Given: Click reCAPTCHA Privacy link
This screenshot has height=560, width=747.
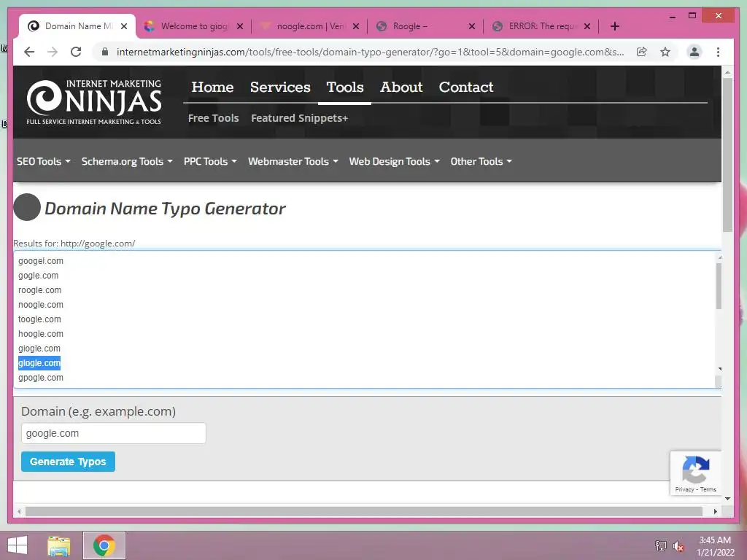Looking at the screenshot, I should [x=684, y=489].
